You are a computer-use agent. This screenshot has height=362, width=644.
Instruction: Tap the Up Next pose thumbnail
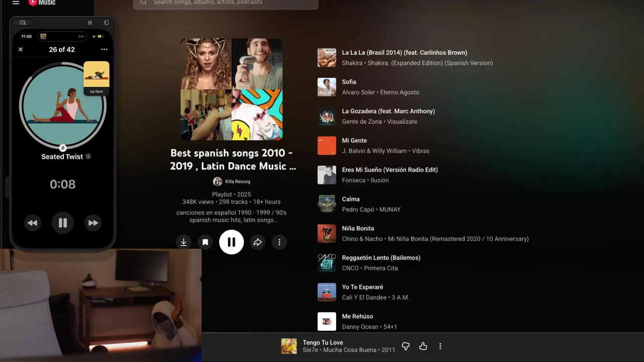[x=97, y=78]
